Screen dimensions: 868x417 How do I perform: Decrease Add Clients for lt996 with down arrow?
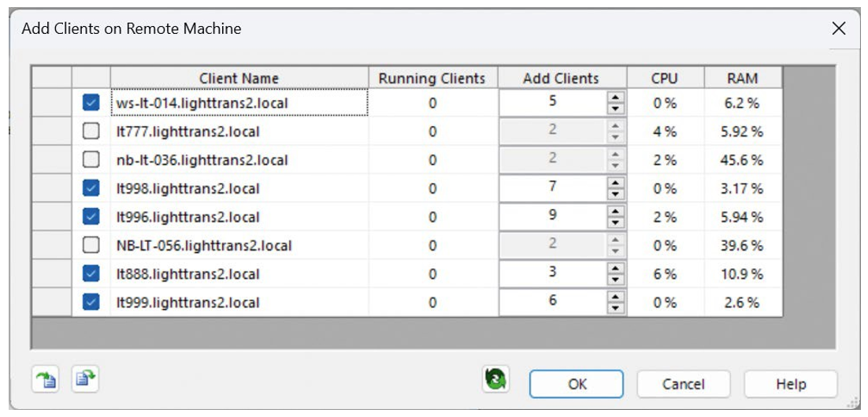(615, 222)
